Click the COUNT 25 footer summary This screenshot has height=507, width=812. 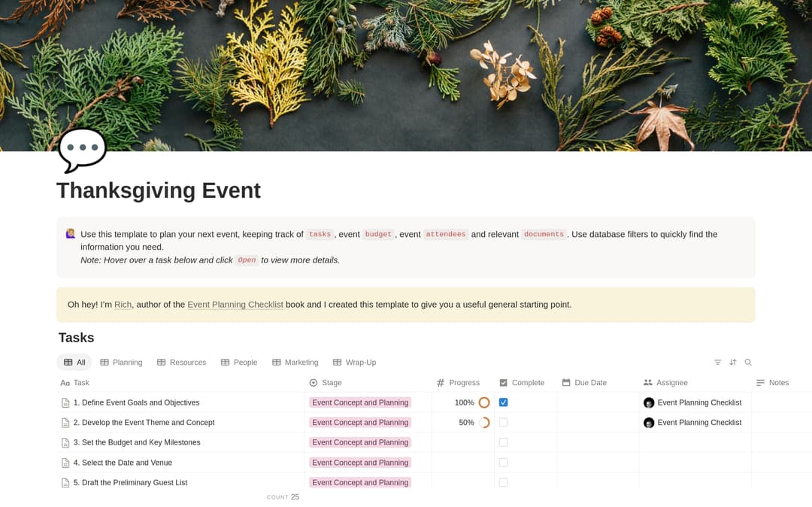(283, 497)
